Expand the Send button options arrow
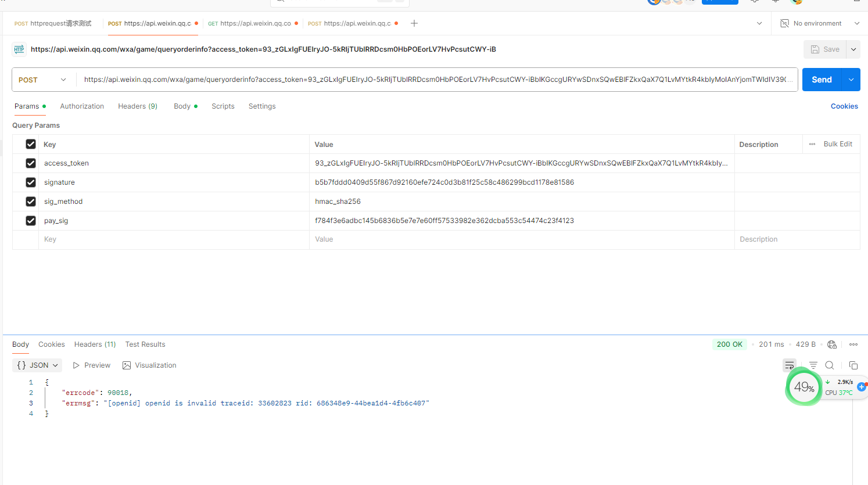 851,80
